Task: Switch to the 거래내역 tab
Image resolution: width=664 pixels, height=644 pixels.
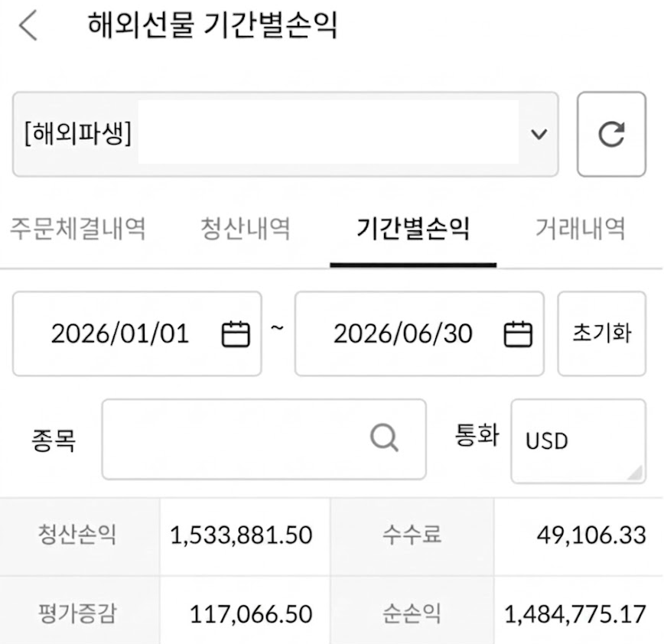Action: coord(581,229)
